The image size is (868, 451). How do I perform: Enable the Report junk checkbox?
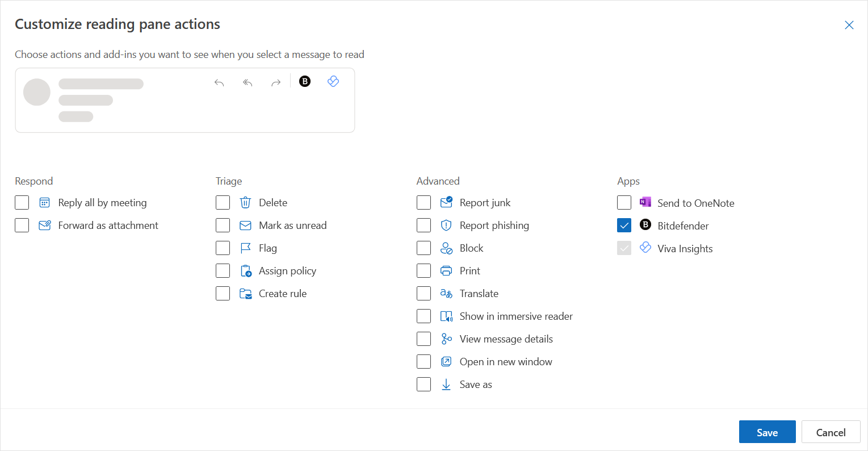pos(423,202)
